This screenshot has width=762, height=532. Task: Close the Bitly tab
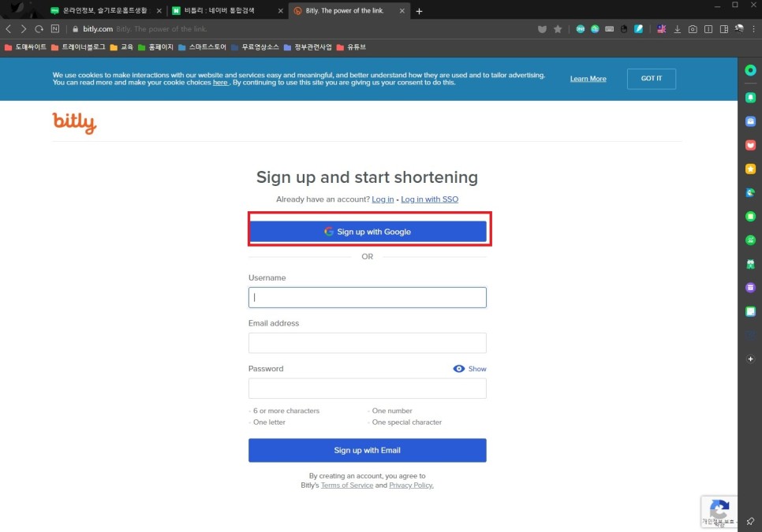point(402,11)
